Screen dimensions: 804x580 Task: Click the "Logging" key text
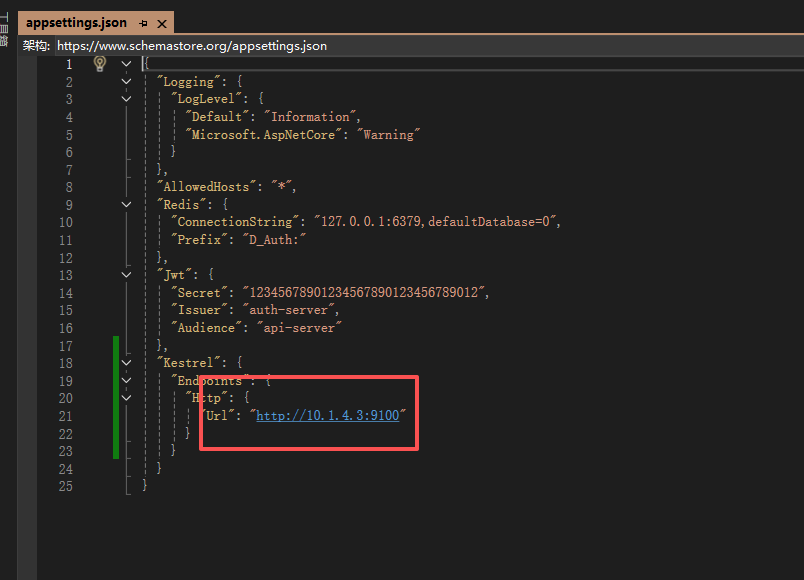pyautogui.click(x=189, y=82)
